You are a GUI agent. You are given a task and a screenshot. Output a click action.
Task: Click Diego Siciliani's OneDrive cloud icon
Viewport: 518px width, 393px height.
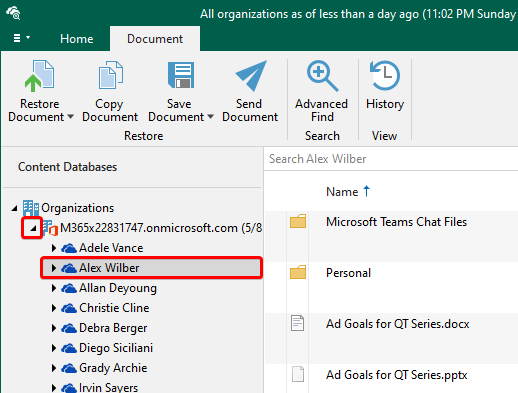(69, 348)
